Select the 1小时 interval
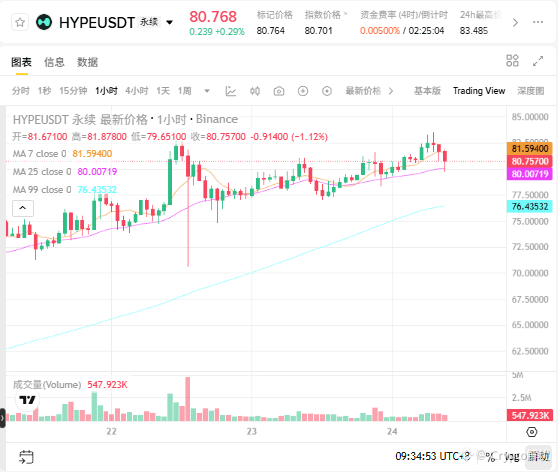 coord(106,91)
